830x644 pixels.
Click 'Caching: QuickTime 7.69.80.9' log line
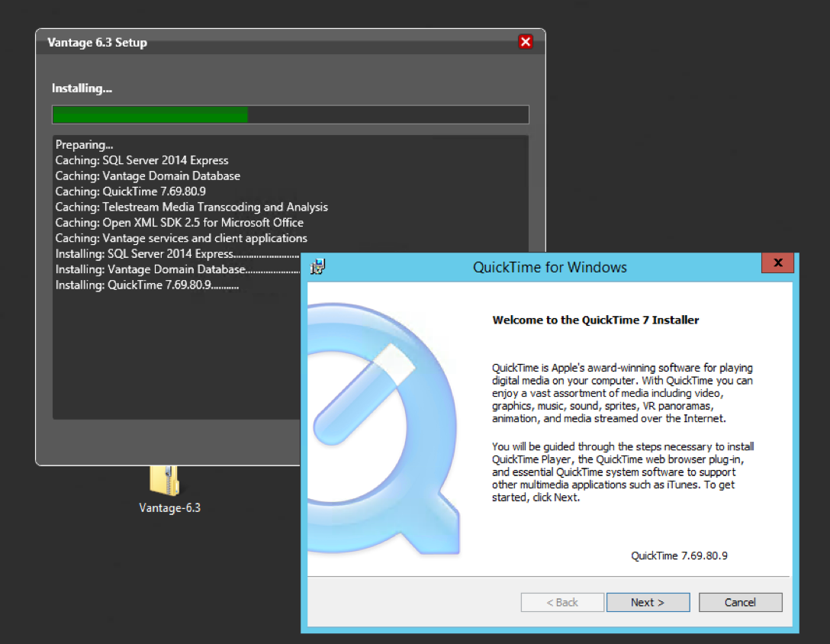pyautogui.click(x=130, y=192)
